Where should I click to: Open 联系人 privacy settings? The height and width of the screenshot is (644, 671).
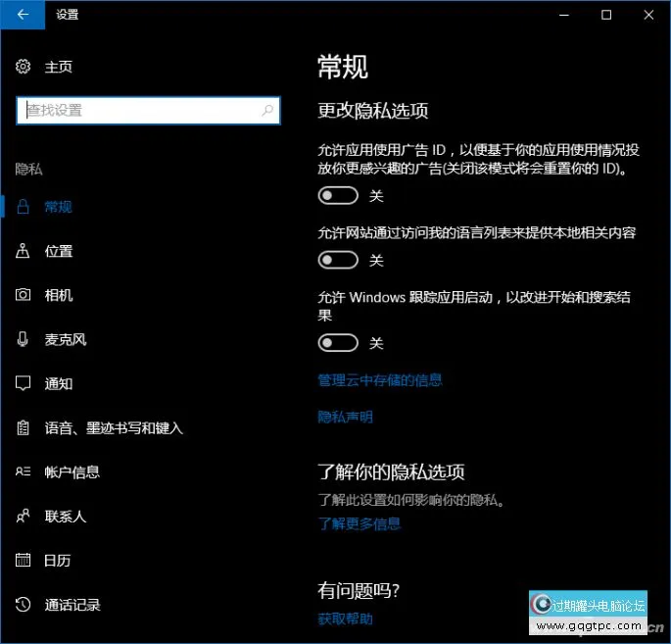[66, 517]
